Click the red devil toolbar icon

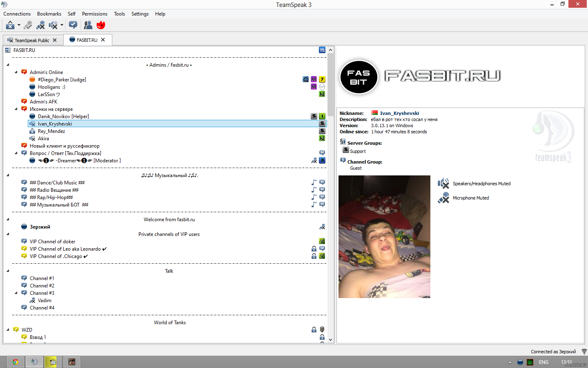[101, 25]
